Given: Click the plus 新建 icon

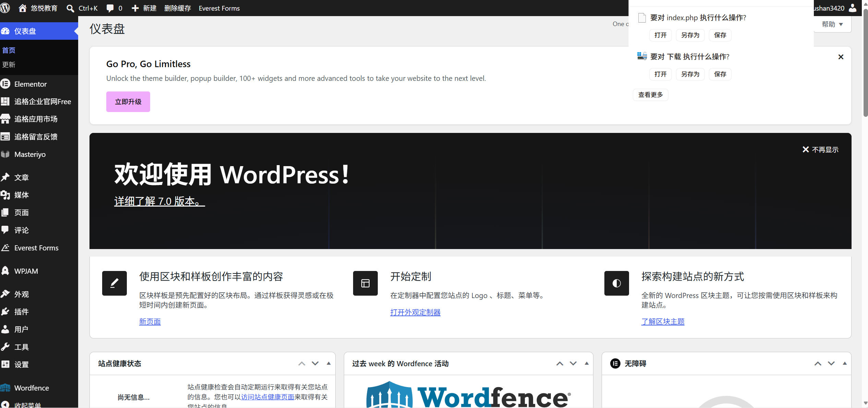Looking at the screenshot, I should pos(135,8).
